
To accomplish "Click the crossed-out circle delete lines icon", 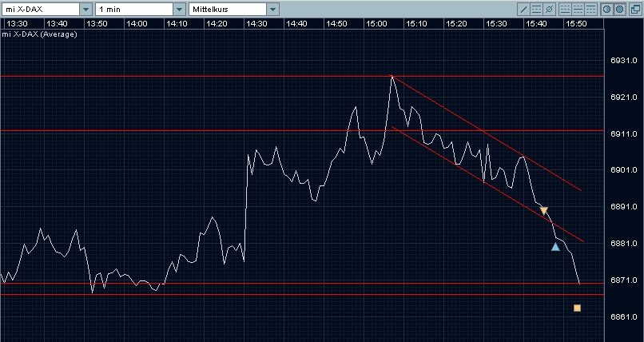I will tap(549, 9).
